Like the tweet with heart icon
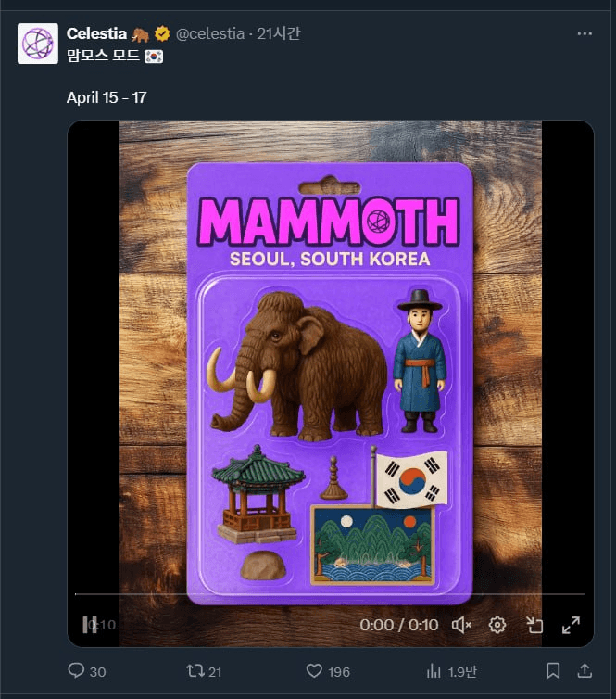Screen dimensions: 616x699 pos(314,670)
